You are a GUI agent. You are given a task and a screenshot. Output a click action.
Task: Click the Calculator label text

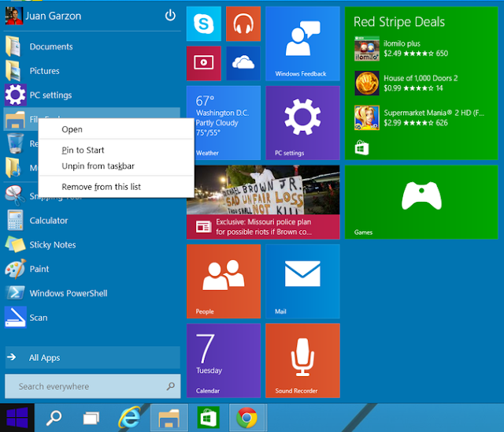49,221
